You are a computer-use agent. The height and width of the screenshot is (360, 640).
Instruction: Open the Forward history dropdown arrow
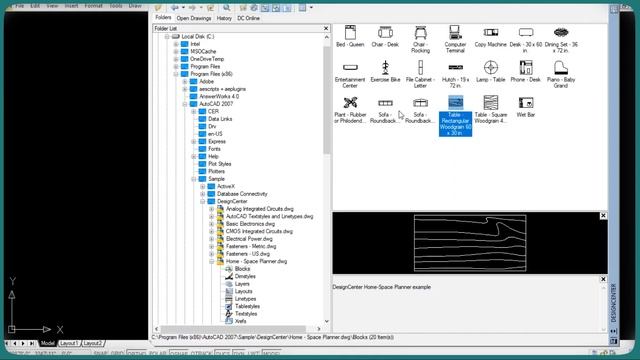(200, 7)
